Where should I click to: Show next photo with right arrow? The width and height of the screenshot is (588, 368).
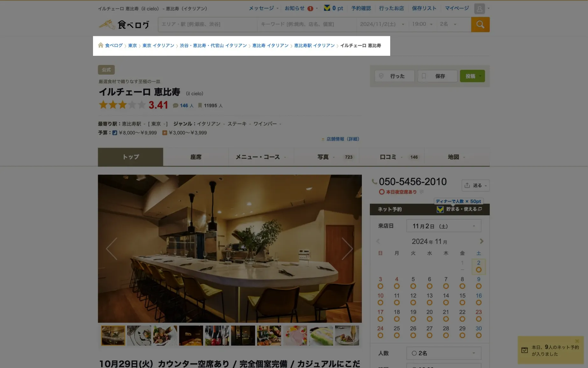(347, 249)
